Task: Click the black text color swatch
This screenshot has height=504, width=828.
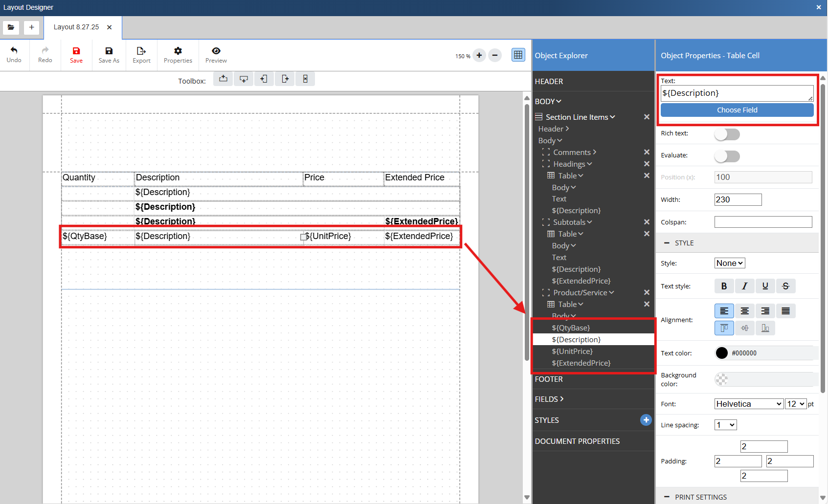Action: (721, 353)
